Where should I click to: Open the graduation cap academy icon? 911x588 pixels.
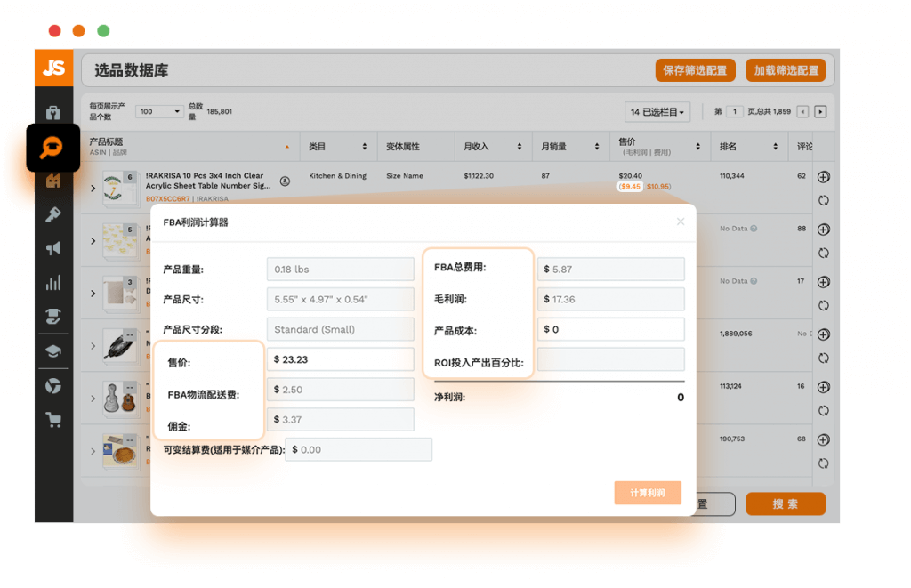[52, 351]
